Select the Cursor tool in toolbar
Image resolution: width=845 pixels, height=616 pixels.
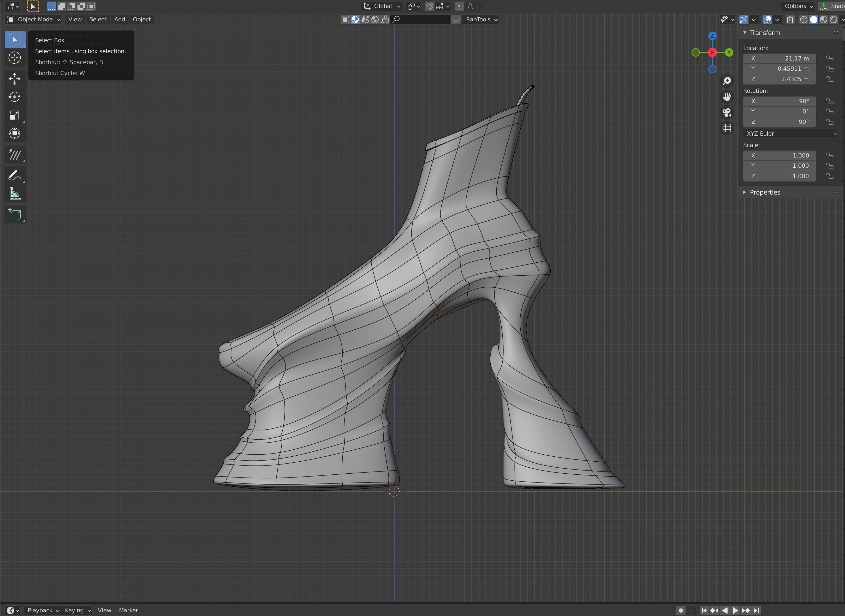(15, 58)
